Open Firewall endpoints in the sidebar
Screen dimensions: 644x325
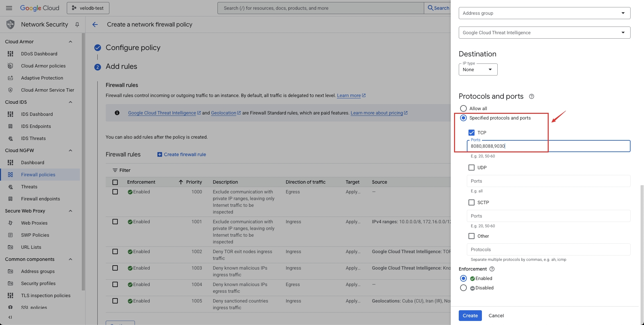40,199
